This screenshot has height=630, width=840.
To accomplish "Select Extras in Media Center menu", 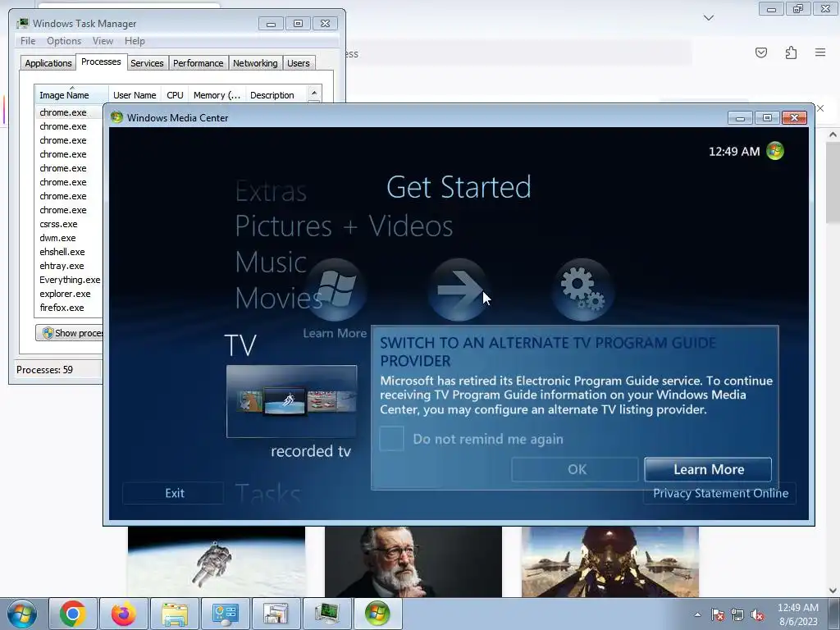I will (271, 190).
